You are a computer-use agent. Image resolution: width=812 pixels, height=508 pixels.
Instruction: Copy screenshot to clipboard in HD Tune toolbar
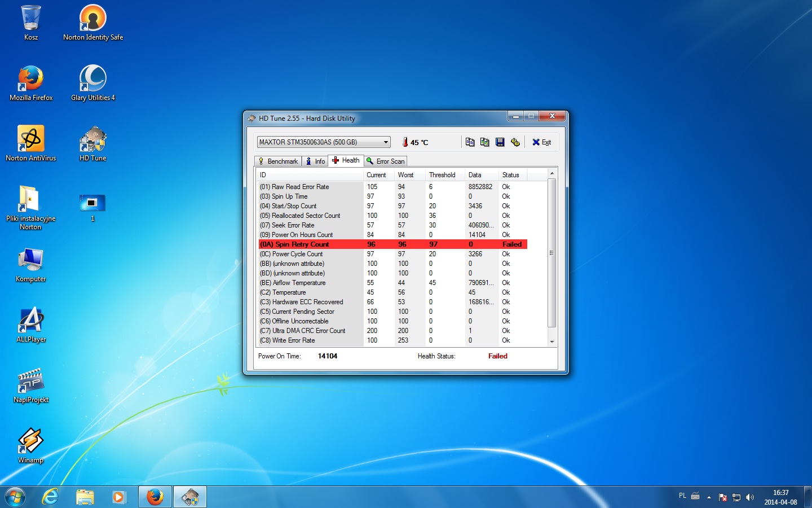click(485, 142)
